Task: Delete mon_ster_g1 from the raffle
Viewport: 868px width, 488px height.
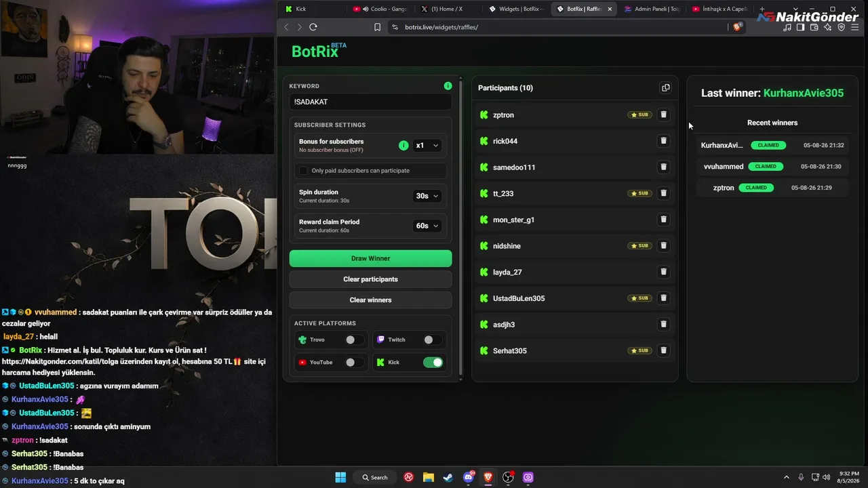Action: click(664, 220)
